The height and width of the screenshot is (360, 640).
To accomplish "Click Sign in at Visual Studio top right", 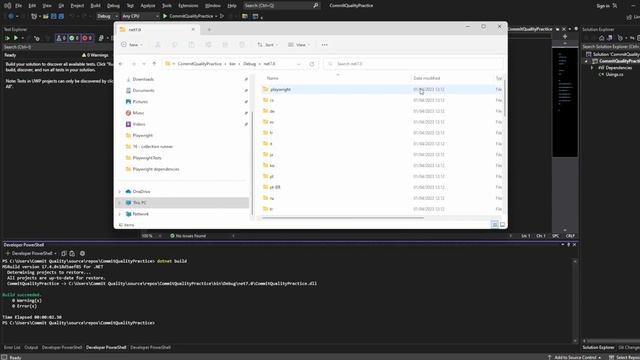I will tap(603, 6).
